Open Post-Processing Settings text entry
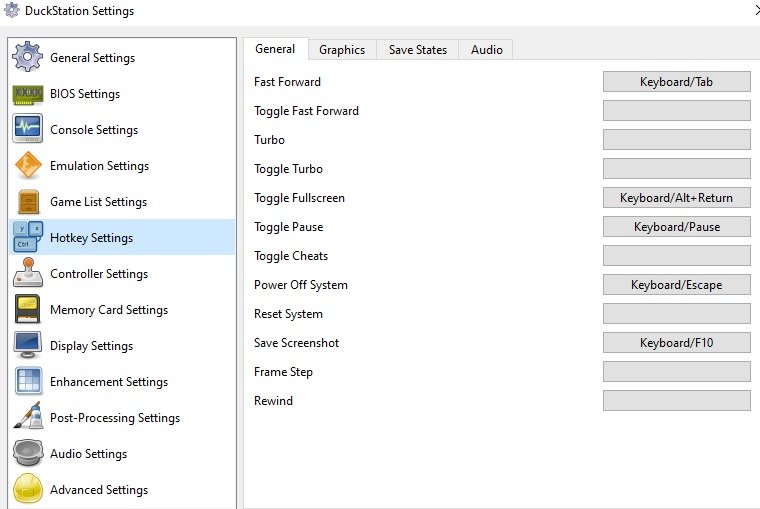Viewport: 760px width, 509px height. pos(115,418)
